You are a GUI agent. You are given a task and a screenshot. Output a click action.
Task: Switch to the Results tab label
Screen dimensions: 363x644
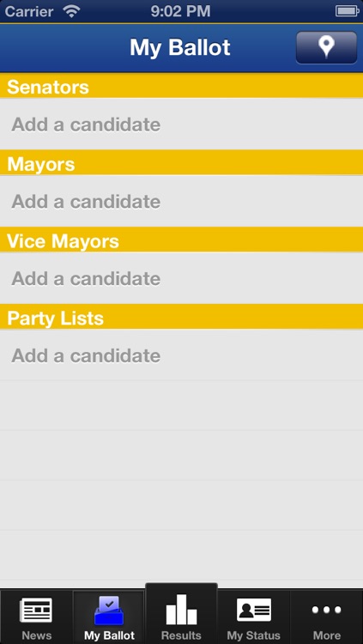[x=181, y=635]
